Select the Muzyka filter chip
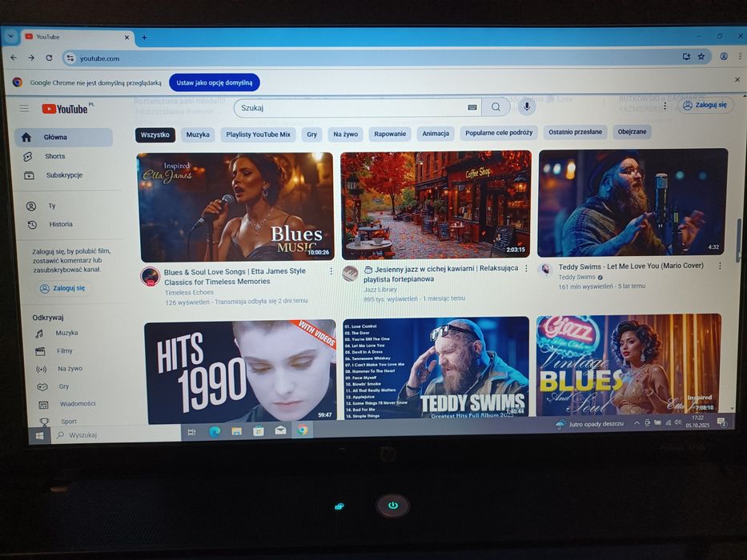The image size is (747, 560). click(198, 134)
